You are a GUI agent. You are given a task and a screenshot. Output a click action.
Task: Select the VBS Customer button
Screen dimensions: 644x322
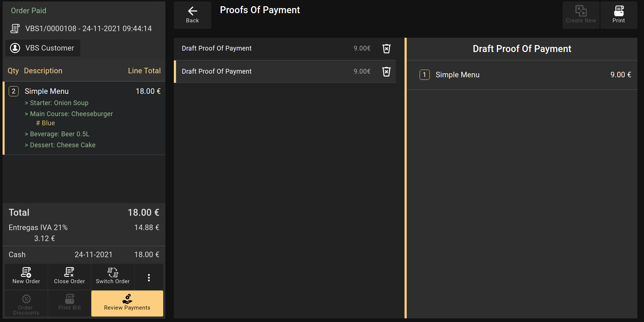click(43, 48)
